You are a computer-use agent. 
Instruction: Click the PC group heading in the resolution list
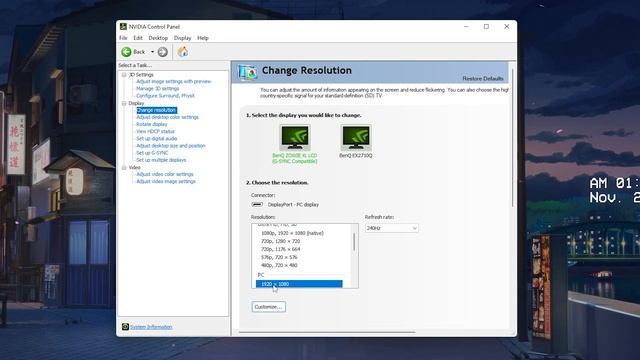pos(261,275)
